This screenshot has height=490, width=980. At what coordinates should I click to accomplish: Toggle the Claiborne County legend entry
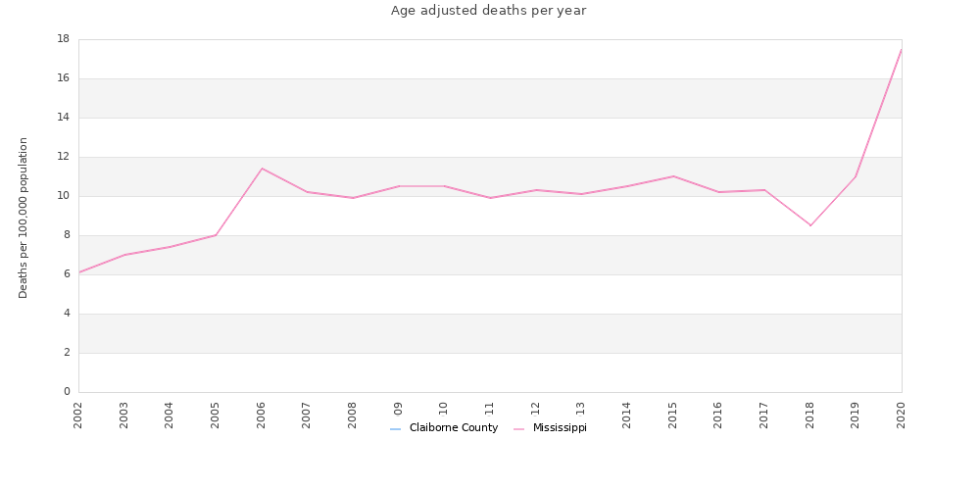(x=444, y=428)
